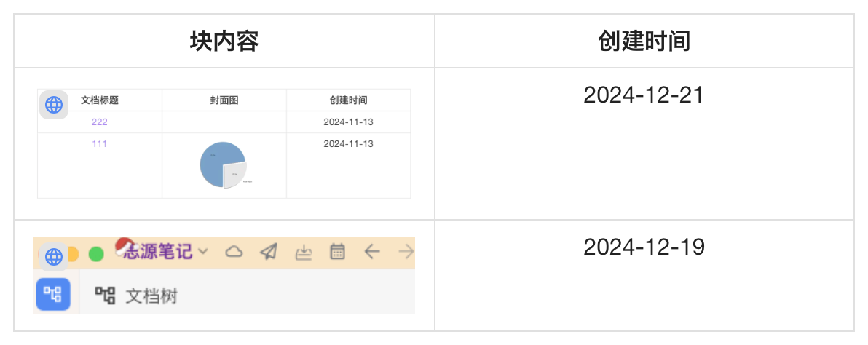Screen dimensions: 868x345
Task: Open the document link 111
Action: 100,144
